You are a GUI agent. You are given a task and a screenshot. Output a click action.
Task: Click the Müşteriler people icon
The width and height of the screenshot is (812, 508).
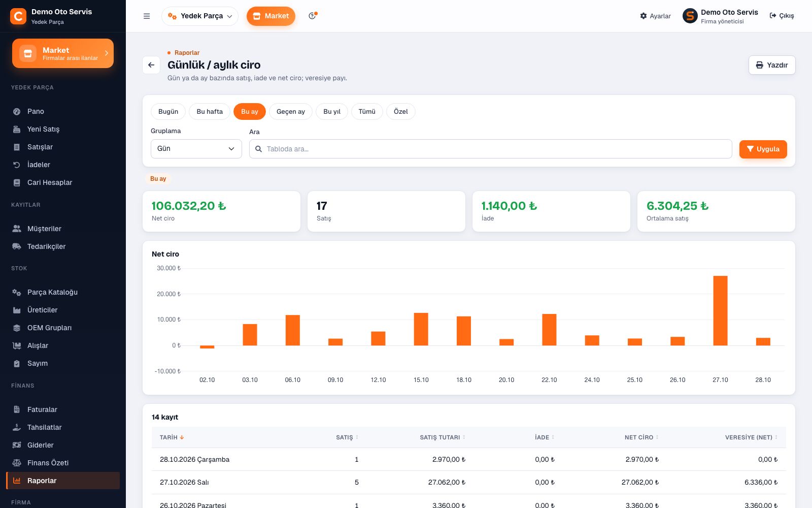(17, 229)
